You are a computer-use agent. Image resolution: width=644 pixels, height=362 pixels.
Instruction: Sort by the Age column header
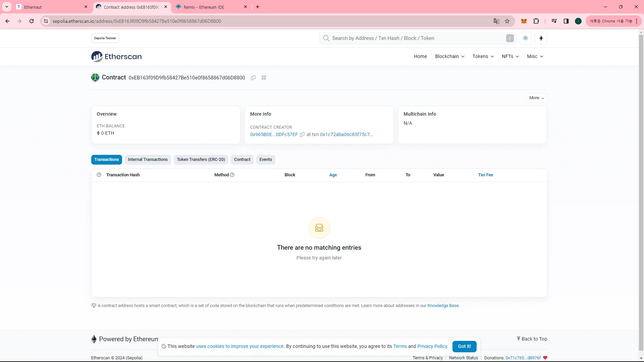pyautogui.click(x=333, y=175)
